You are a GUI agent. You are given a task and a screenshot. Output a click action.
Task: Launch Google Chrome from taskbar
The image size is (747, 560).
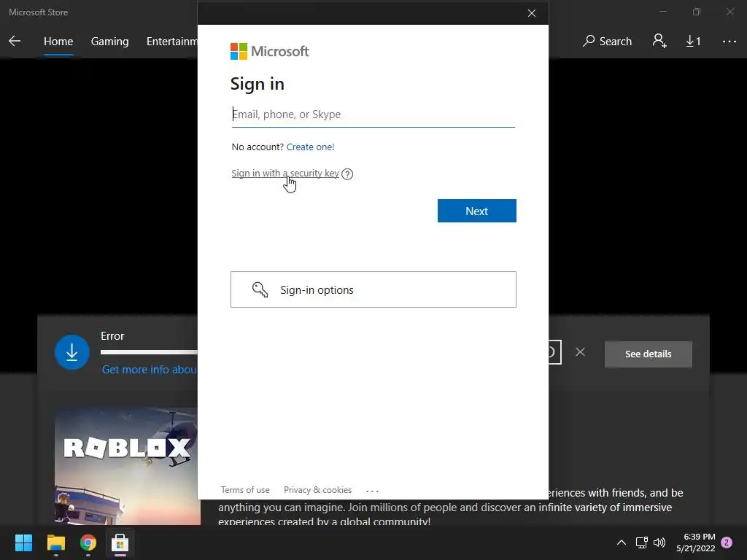click(x=88, y=542)
